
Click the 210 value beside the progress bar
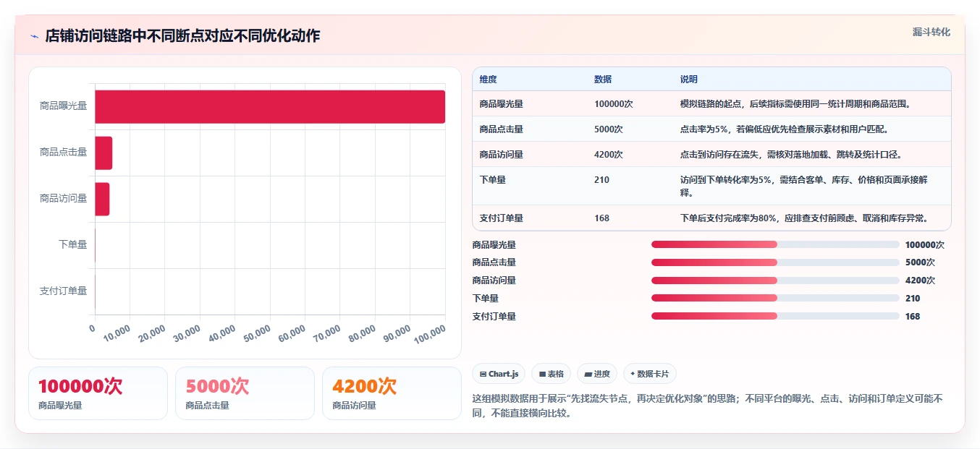913,299
